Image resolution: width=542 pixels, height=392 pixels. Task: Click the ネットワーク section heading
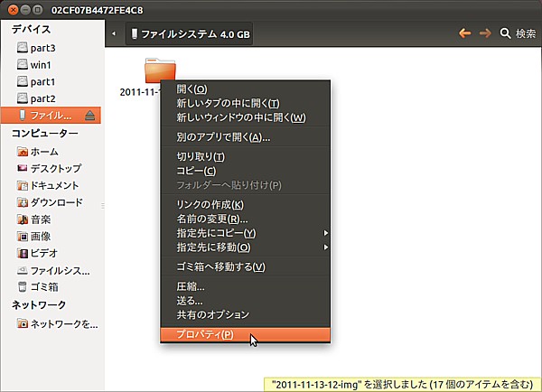point(39,304)
